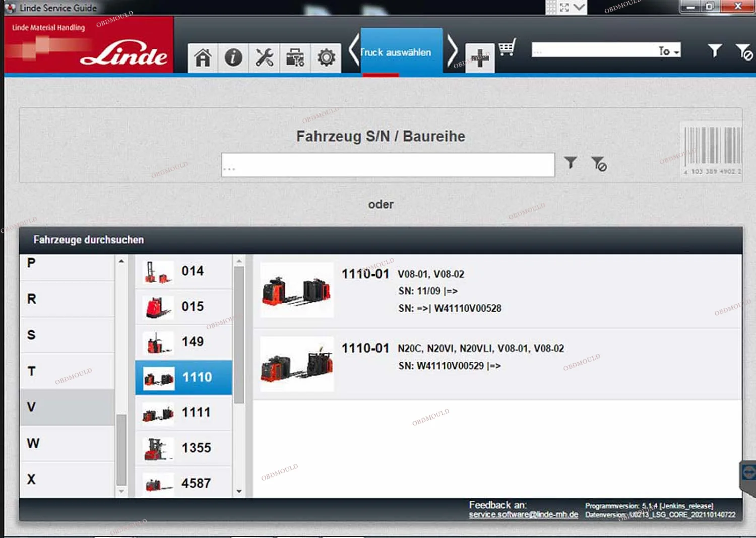Click into the Fahrzeug S/N / Baureihe field

coord(388,165)
